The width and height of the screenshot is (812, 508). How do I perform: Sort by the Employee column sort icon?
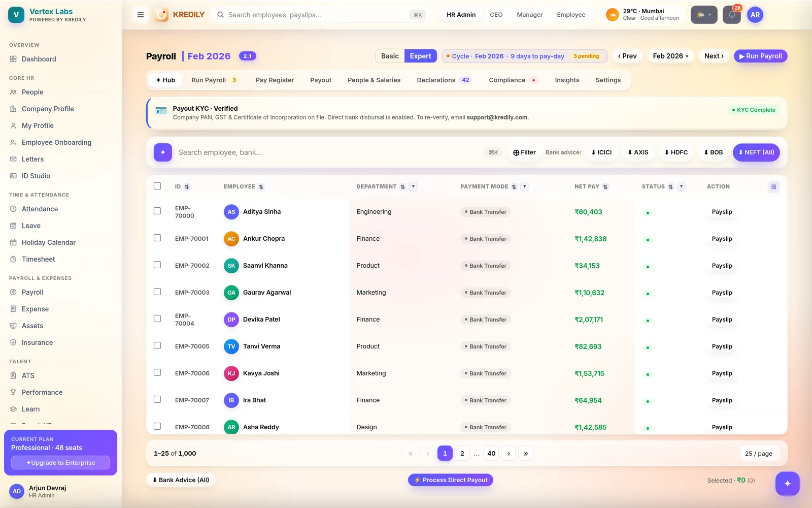(261, 187)
